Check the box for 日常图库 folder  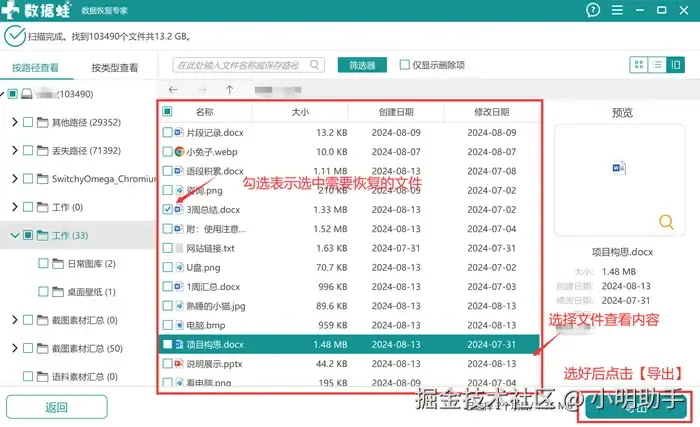click(x=43, y=264)
